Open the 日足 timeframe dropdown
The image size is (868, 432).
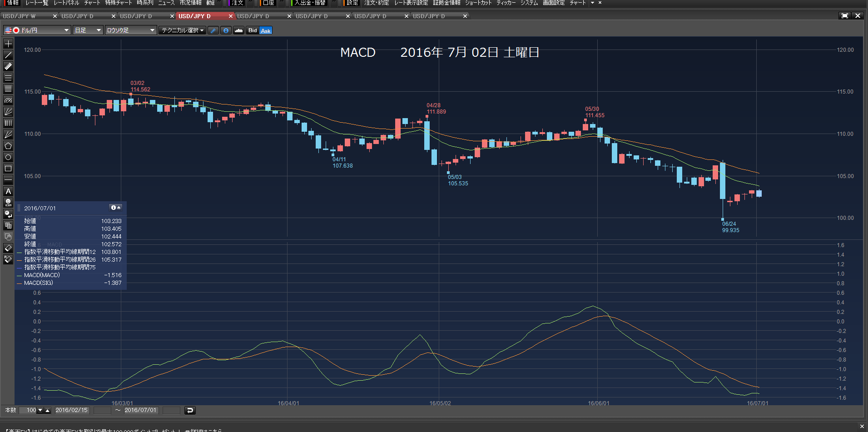pyautogui.click(x=88, y=30)
